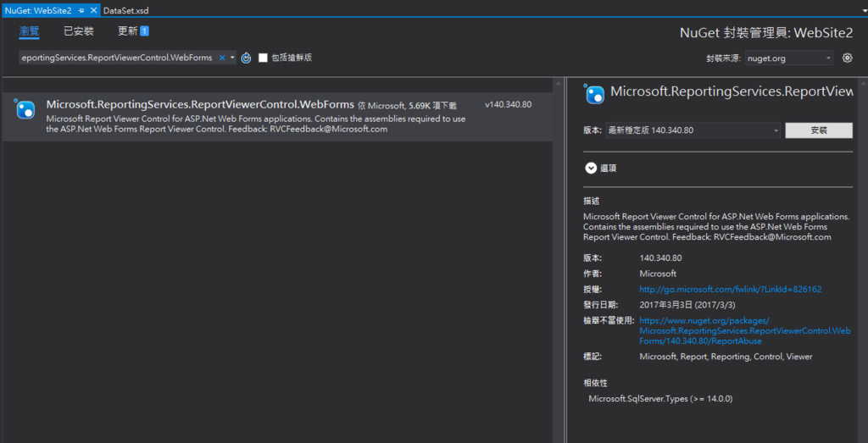The image size is (868, 443).
Task: Open the 版本 version dropdown
Action: tap(693, 130)
